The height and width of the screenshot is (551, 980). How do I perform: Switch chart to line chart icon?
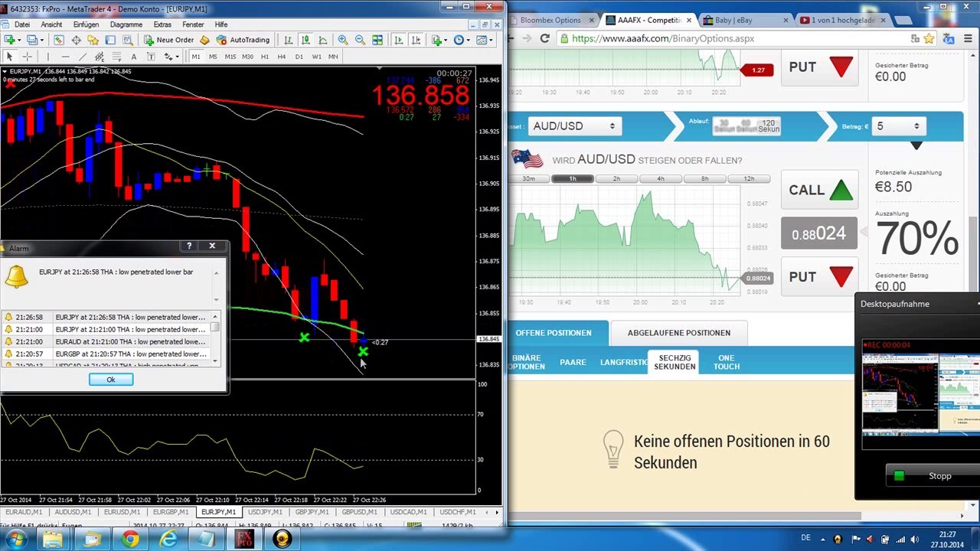point(322,40)
